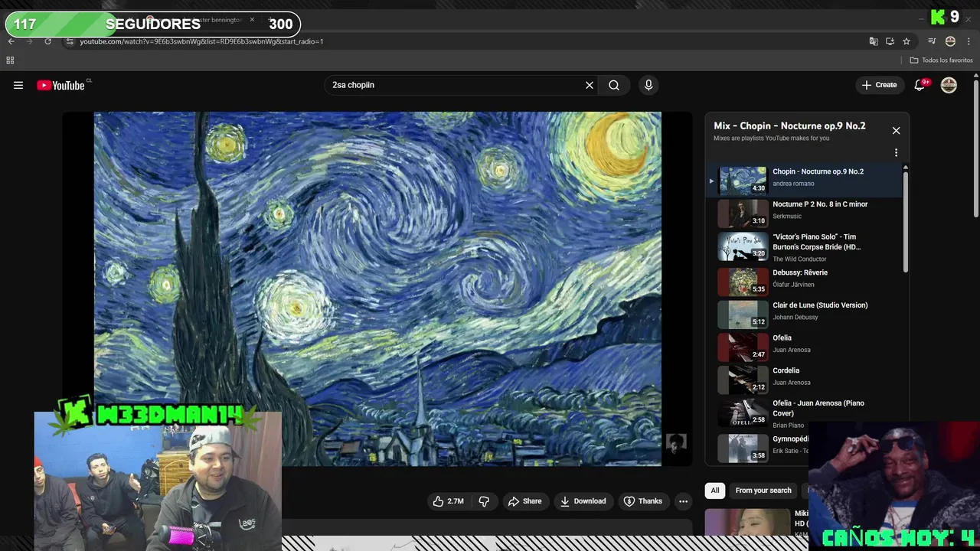The image size is (980, 551).
Task: Go back with browser back arrow
Action: click(11, 41)
